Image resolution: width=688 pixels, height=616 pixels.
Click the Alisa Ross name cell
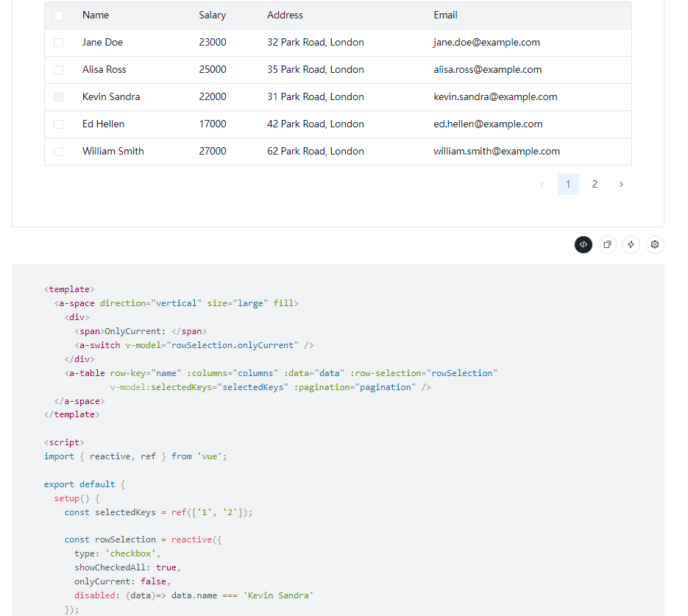[x=104, y=69]
